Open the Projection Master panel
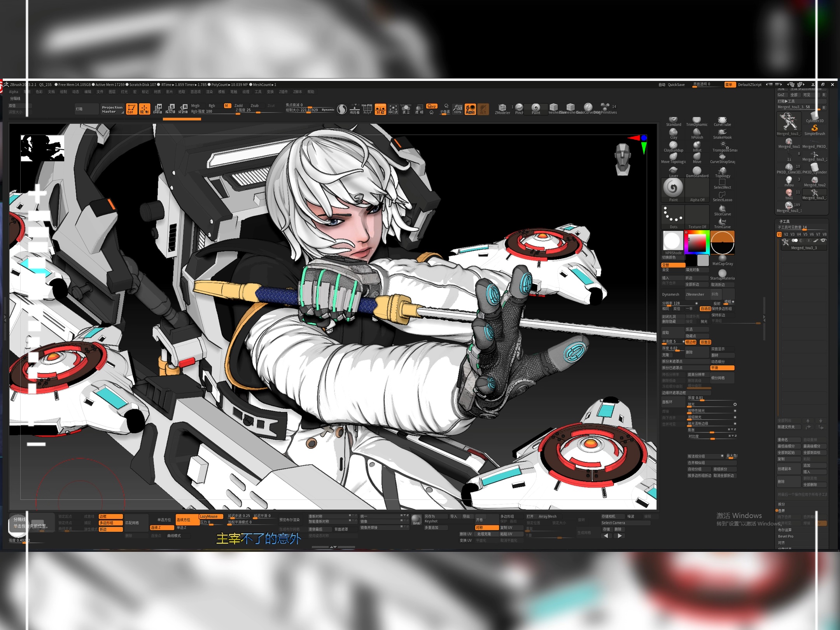Image resolution: width=840 pixels, height=630 pixels. tap(112, 109)
